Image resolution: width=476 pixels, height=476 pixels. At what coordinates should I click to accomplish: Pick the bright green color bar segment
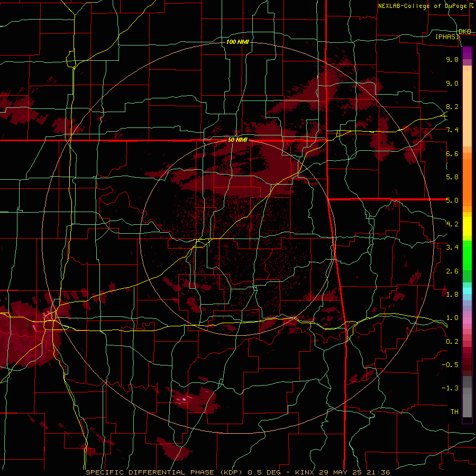[x=467, y=255]
